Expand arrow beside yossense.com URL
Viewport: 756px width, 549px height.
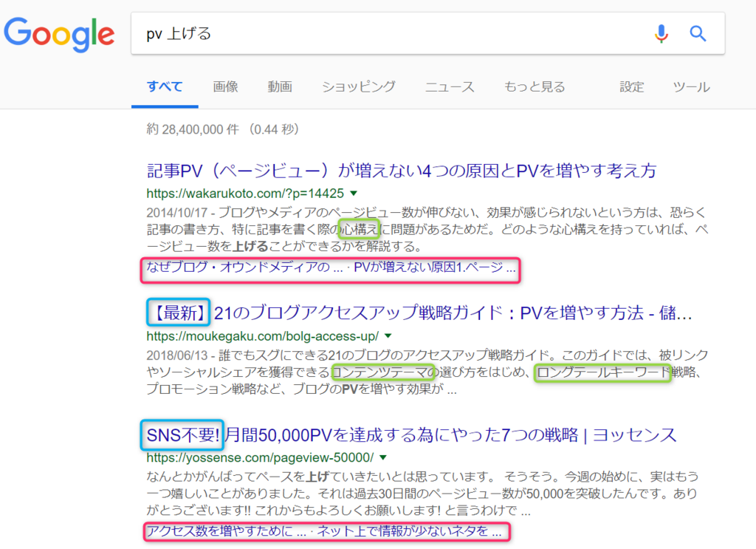coord(383,457)
